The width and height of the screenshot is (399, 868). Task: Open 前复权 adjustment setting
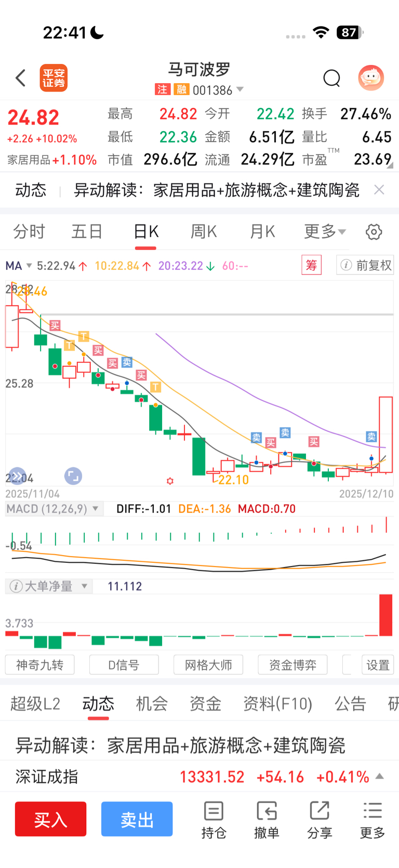coord(365,265)
